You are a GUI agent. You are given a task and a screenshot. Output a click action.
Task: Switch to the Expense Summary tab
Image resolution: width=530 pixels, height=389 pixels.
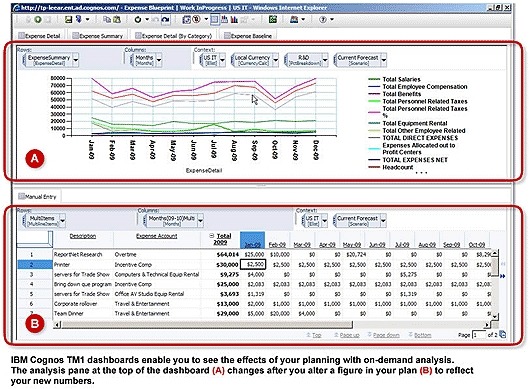pos(98,36)
